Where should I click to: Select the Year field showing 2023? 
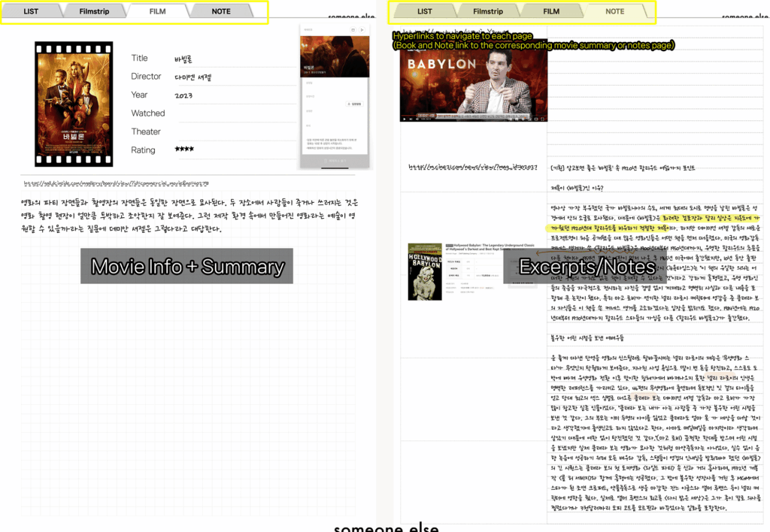(x=183, y=95)
